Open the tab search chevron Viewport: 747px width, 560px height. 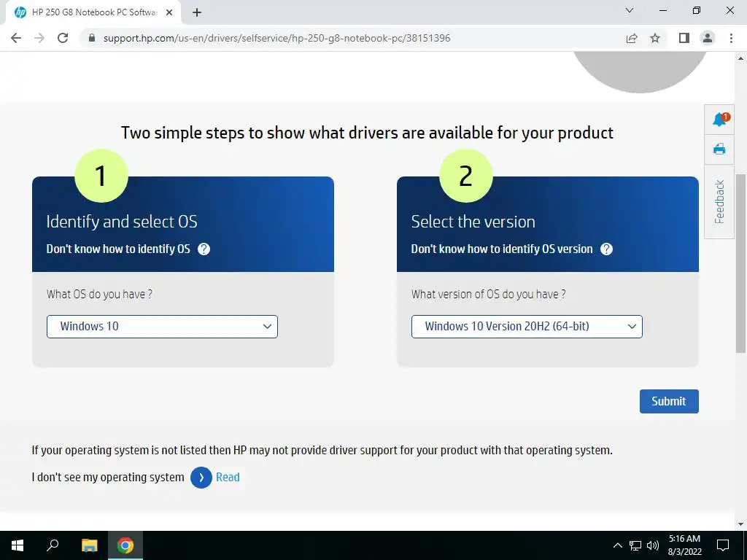pos(630,10)
